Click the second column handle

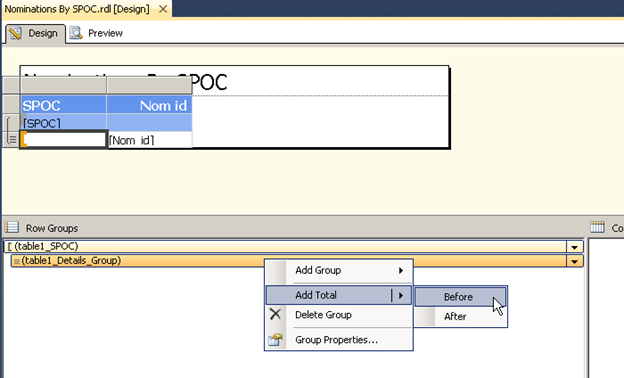[x=149, y=86]
